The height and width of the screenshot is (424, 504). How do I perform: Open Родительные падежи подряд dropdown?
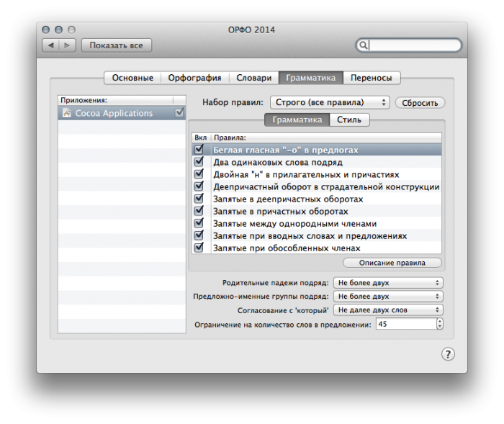[388, 283]
